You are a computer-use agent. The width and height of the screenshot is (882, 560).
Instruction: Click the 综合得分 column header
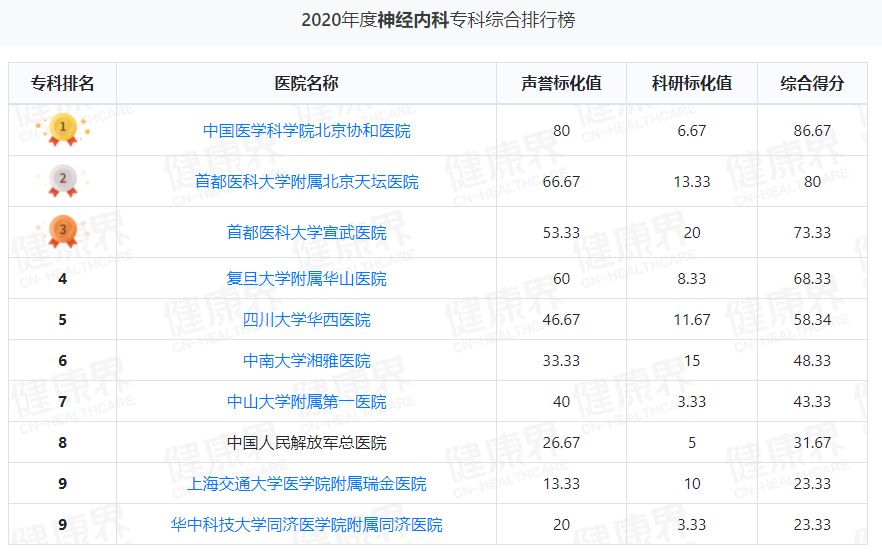812,83
